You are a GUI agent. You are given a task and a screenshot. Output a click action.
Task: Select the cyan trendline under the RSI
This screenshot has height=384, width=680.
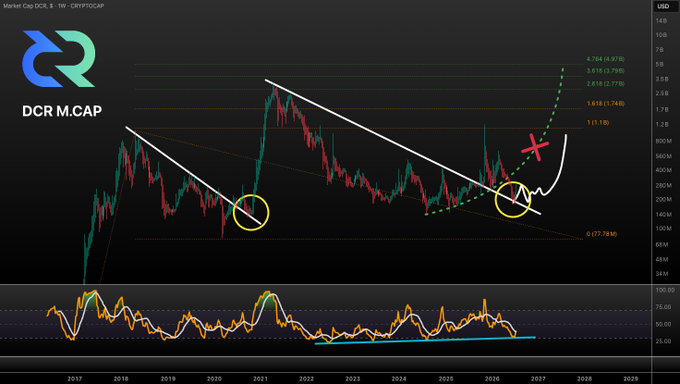(425, 341)
